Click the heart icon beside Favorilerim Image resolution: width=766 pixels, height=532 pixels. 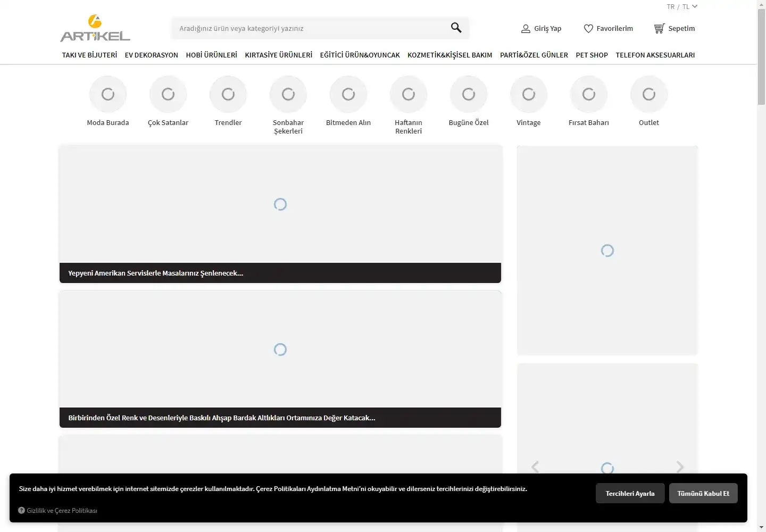pyautogui.click(x=588, y=29)
